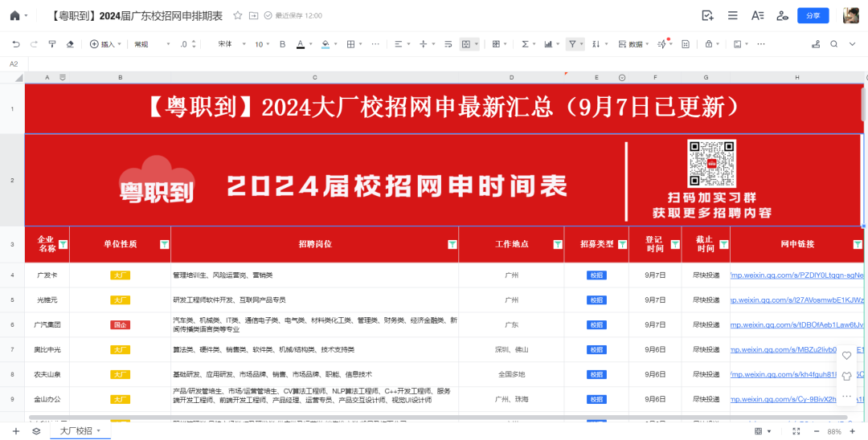868x440 pixels.
Task: Open the 广汽集团 application link
Action: [x=796, y=324]
